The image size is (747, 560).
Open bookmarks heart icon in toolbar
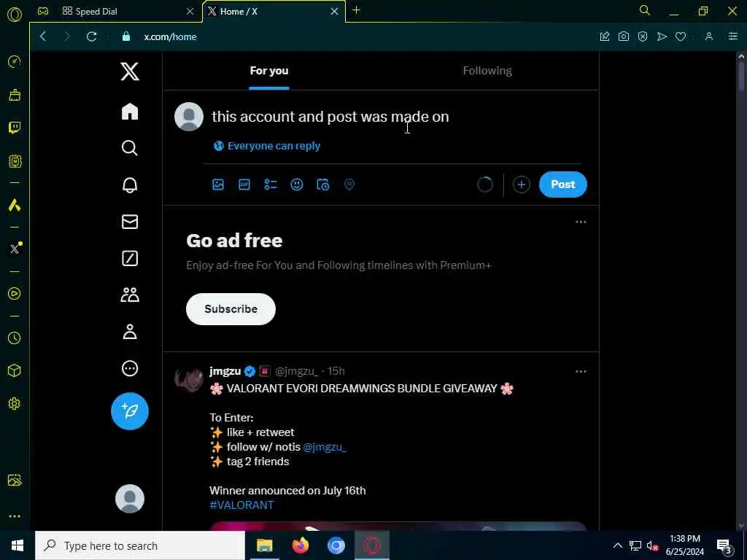click(681, 36)
